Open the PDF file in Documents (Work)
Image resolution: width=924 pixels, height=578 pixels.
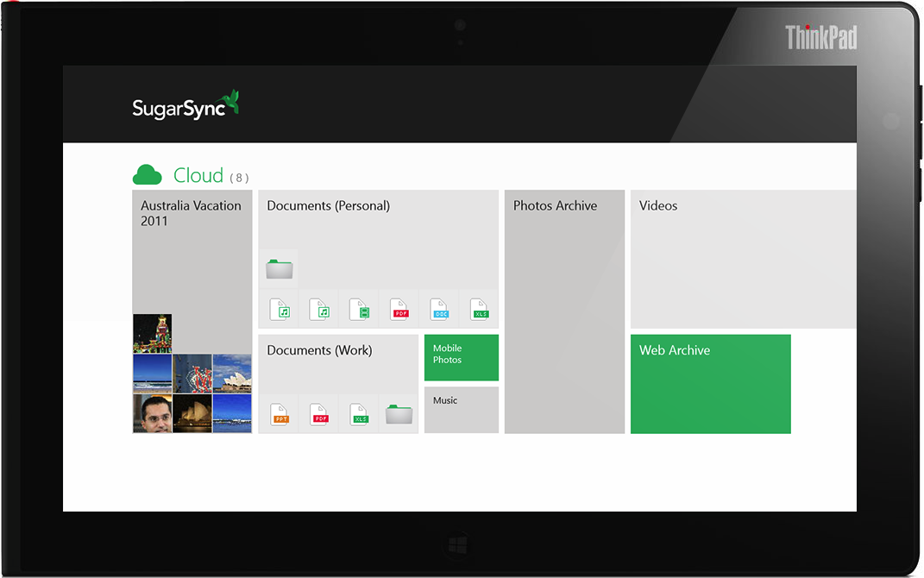(x=319, y=414)
